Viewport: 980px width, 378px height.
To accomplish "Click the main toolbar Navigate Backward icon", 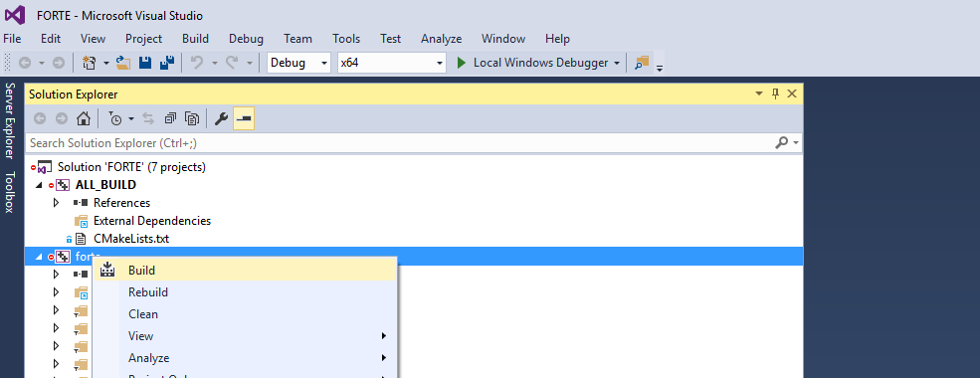I will 25,63.
